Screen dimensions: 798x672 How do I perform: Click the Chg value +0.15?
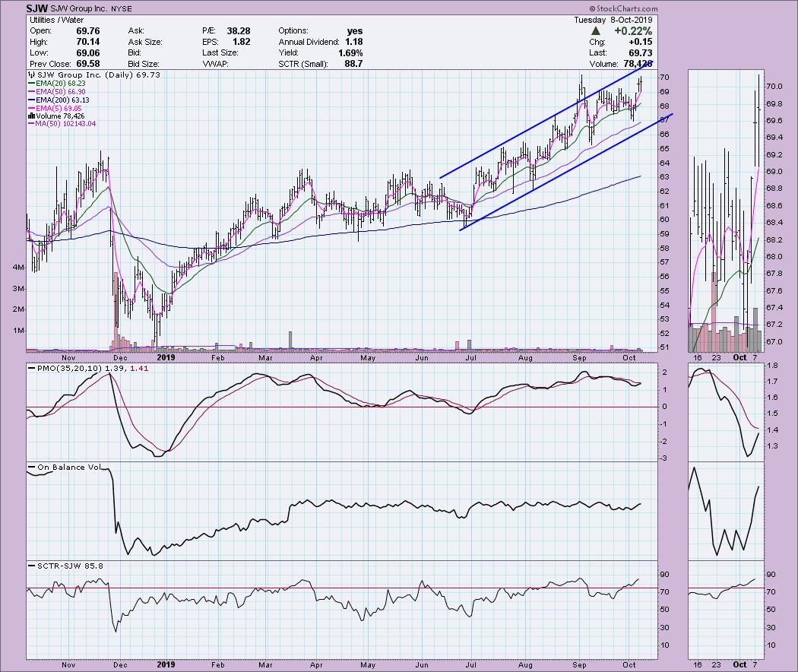(x=640, y=42)
